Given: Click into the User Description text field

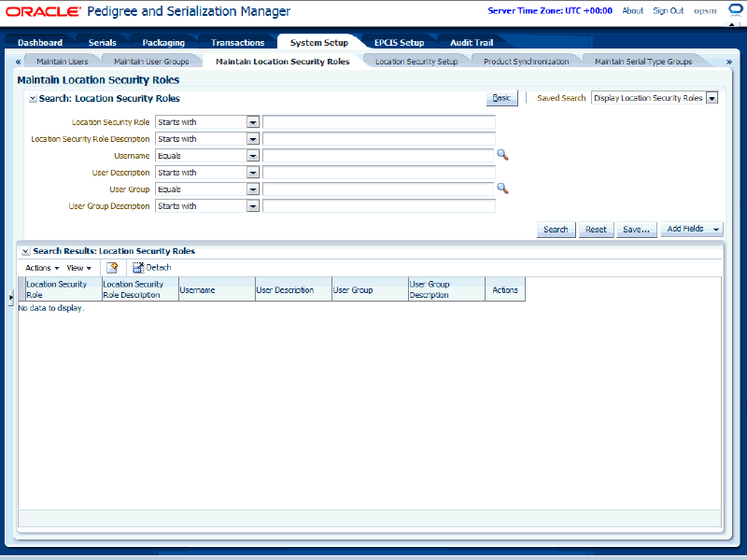Looking at the screenshot, I should (x=379, y=173).
